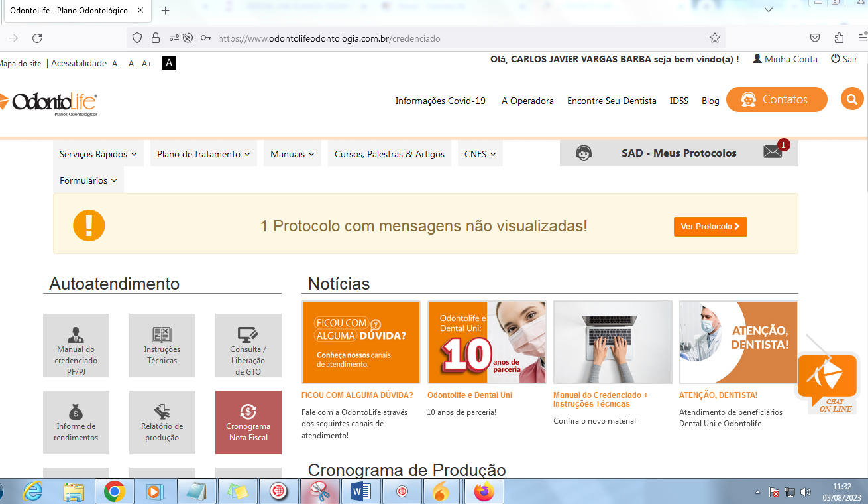Open the Minha Conta link
The image size is (868, 504).
785,59
